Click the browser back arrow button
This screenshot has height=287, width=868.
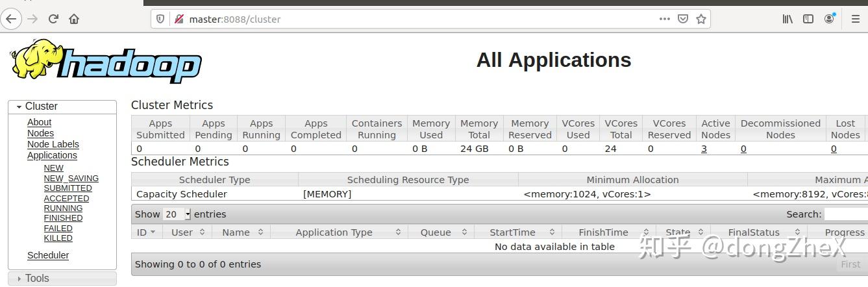pyautogui.click(x=10, y=19)
